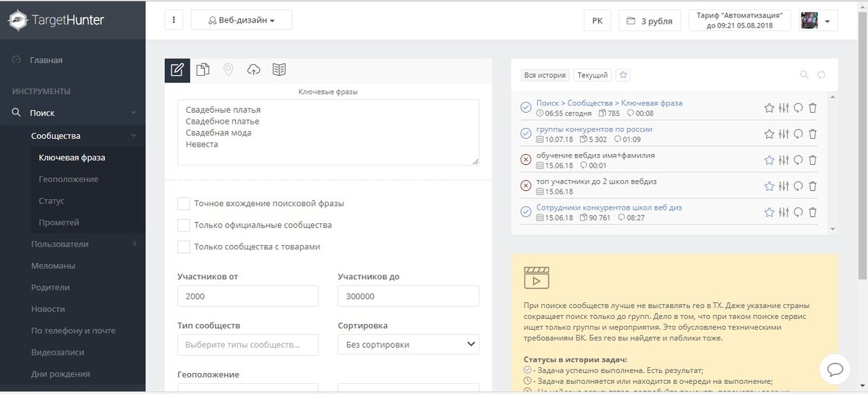Open 'Видеозаписи' sidebar item

58,353
